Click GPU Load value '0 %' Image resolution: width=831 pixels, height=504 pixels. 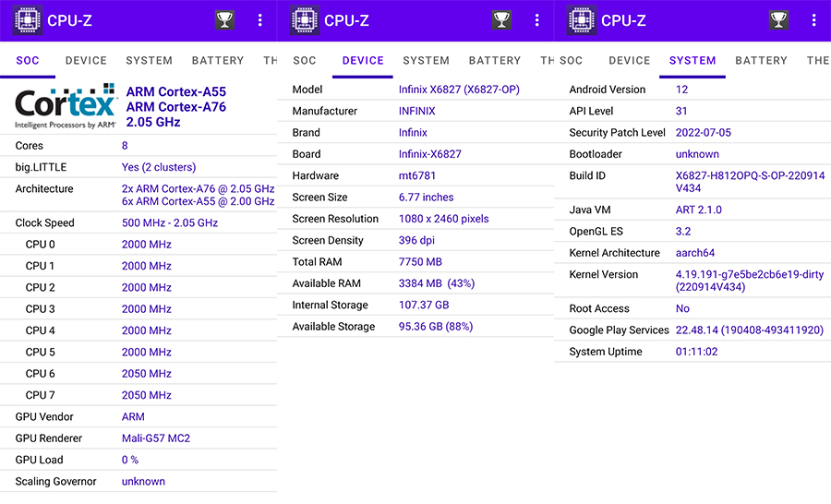coord(130,460)
